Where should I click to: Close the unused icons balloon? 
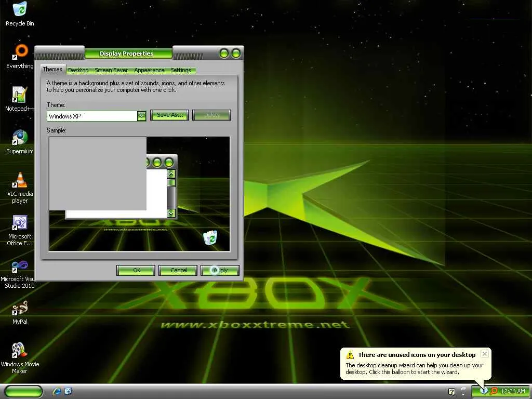click(485, 354)
